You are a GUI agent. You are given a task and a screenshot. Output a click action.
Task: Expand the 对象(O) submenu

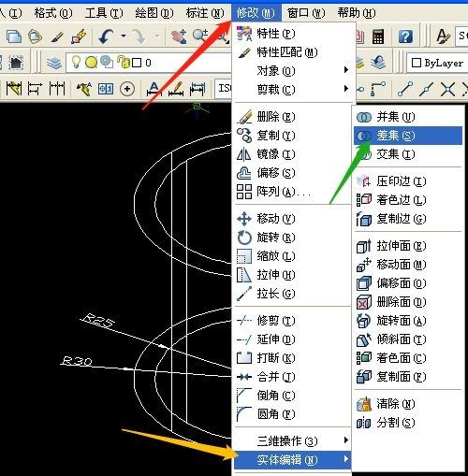pos(294,71)
